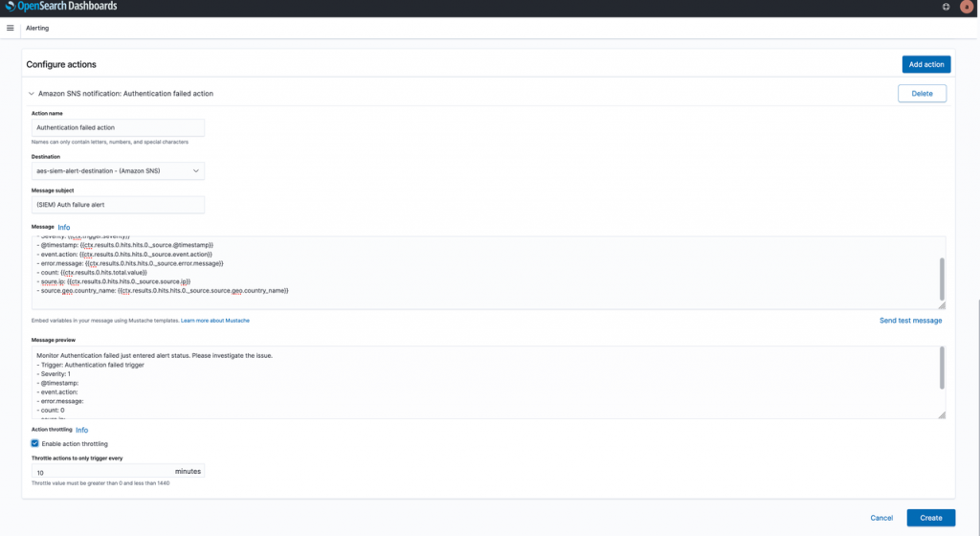The image size is (980, 536).
Task: Delete the Authentication failed action
Action: (922, 94)
